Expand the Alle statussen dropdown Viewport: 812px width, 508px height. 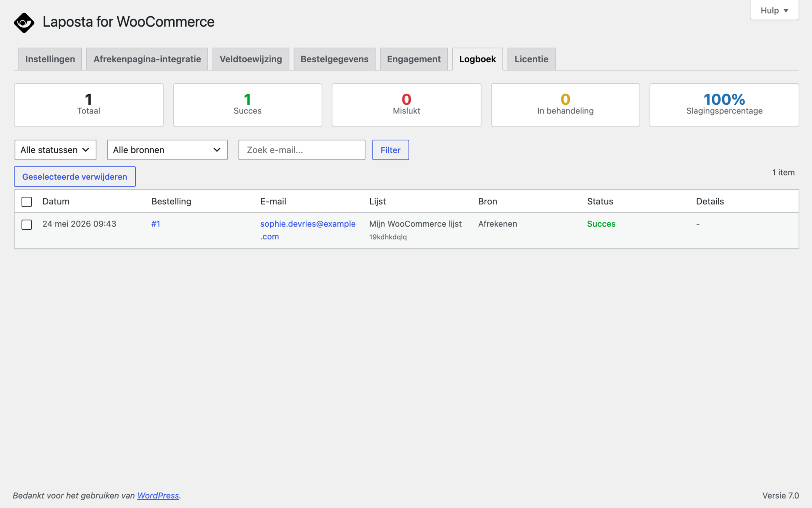56,150
